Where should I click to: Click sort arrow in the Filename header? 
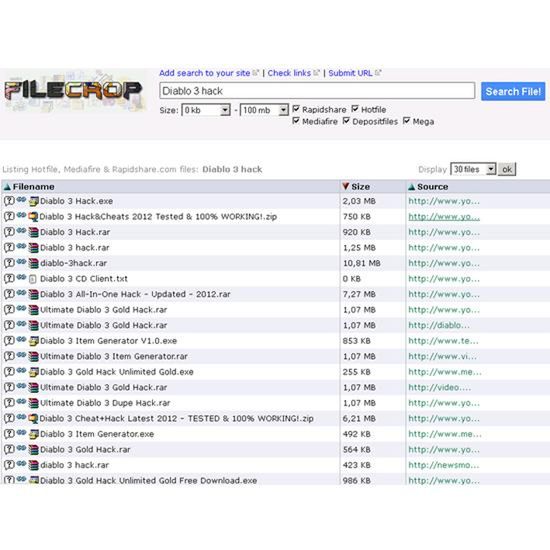(x=7, y=187)
